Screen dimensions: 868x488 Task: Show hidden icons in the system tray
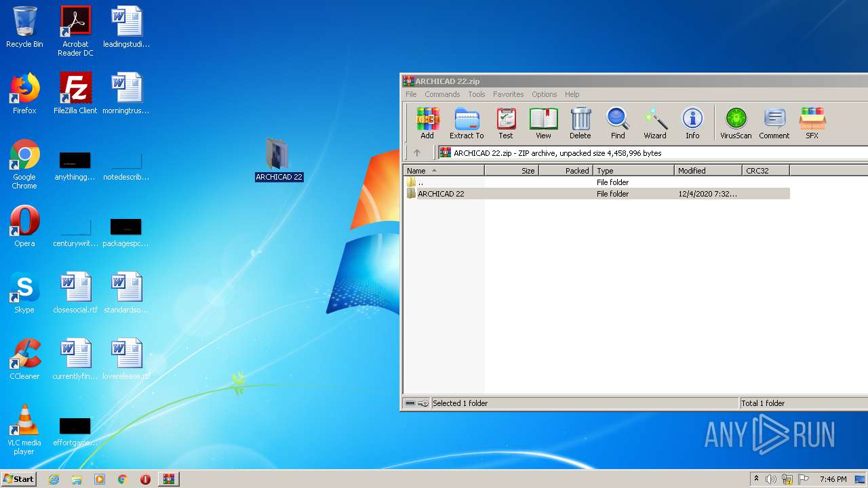coord(756,479)
